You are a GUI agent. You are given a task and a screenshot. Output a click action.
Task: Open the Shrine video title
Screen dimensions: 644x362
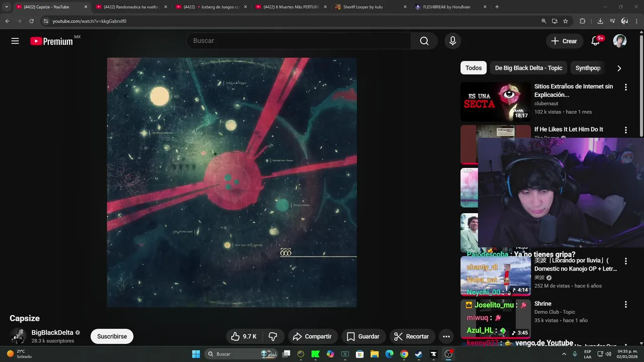click(543, 304)
